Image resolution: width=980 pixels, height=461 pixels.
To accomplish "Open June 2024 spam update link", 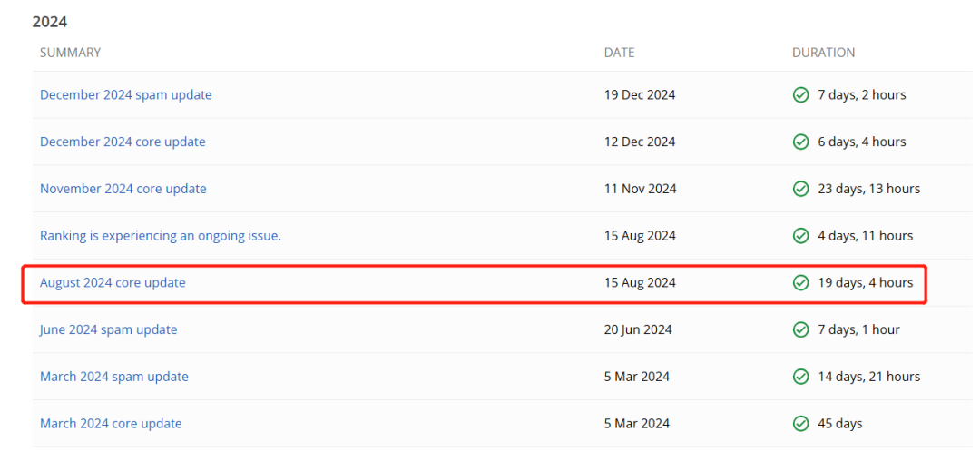I will (x=108, y=329).
